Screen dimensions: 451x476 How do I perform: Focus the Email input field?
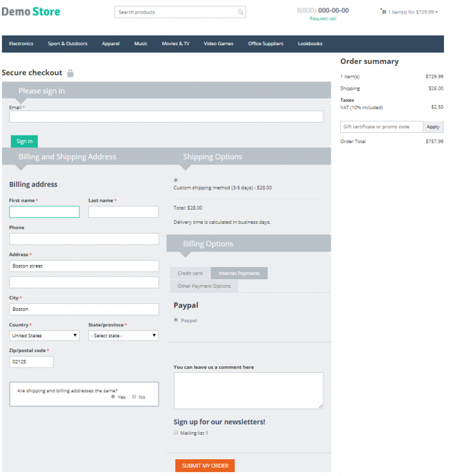pos(166,117)
